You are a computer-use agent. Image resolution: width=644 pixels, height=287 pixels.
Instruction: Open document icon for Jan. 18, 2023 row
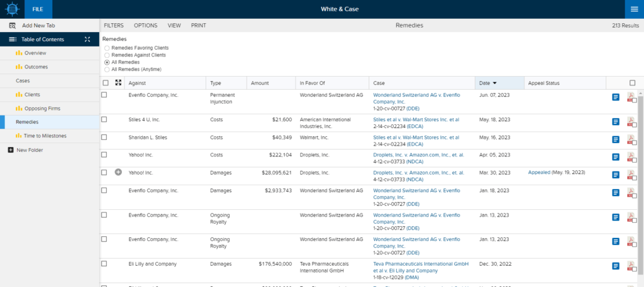coord(616,193)
